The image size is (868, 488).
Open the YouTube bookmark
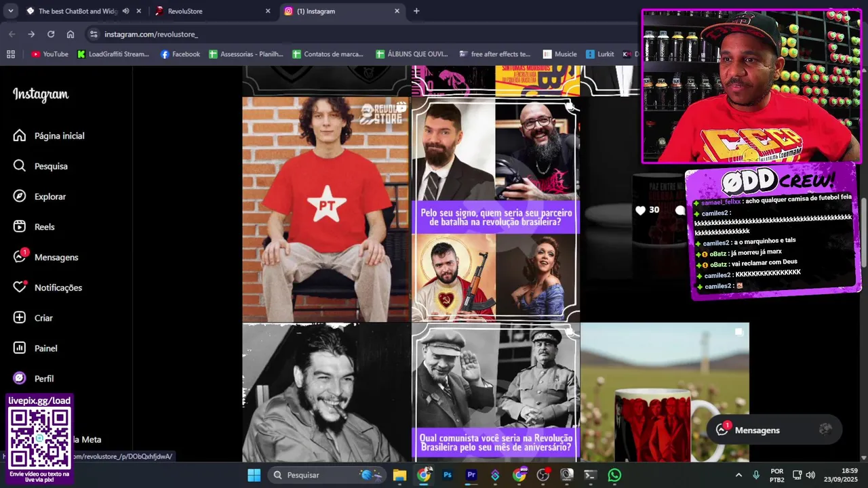point(50,54)
